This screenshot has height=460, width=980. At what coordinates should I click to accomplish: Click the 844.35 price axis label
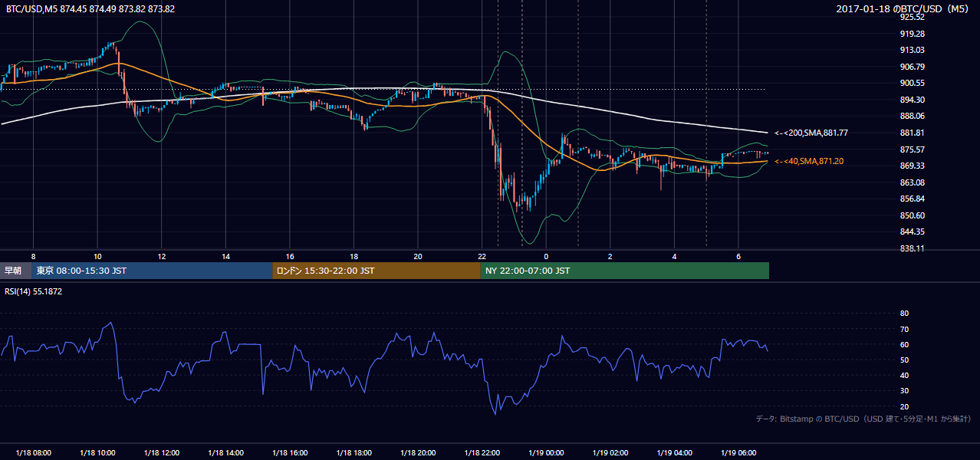click(914, 232)
